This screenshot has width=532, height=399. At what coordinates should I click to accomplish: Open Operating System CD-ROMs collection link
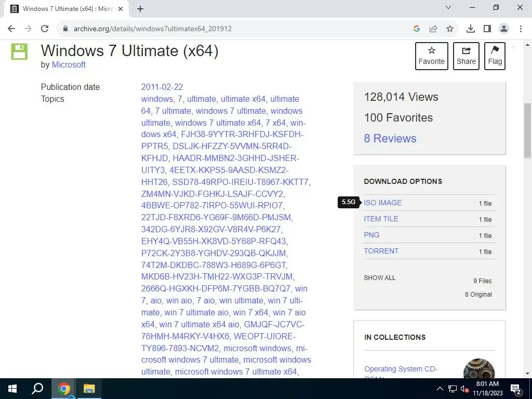[401, 372]
